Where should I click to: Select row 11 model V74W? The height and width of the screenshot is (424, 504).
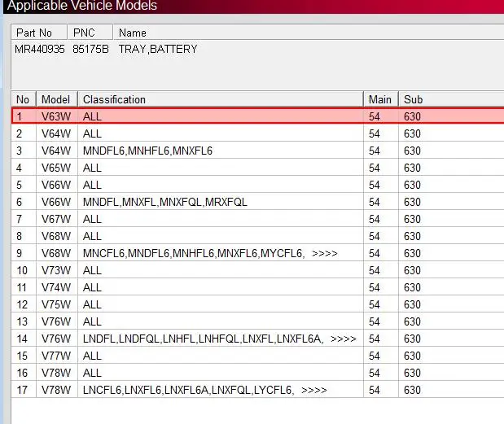coord(56,287)
